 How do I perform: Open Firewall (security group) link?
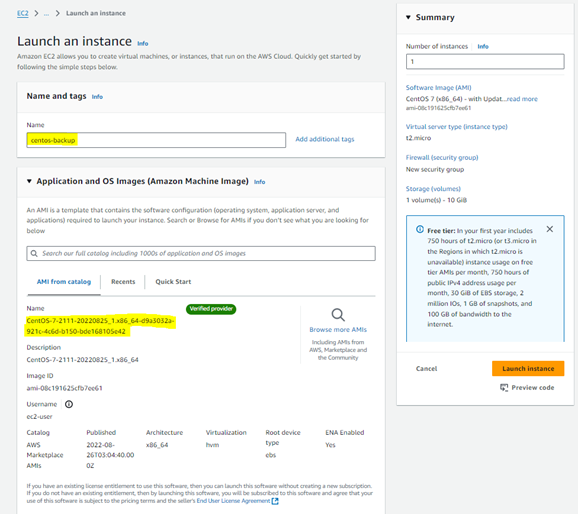442,157
